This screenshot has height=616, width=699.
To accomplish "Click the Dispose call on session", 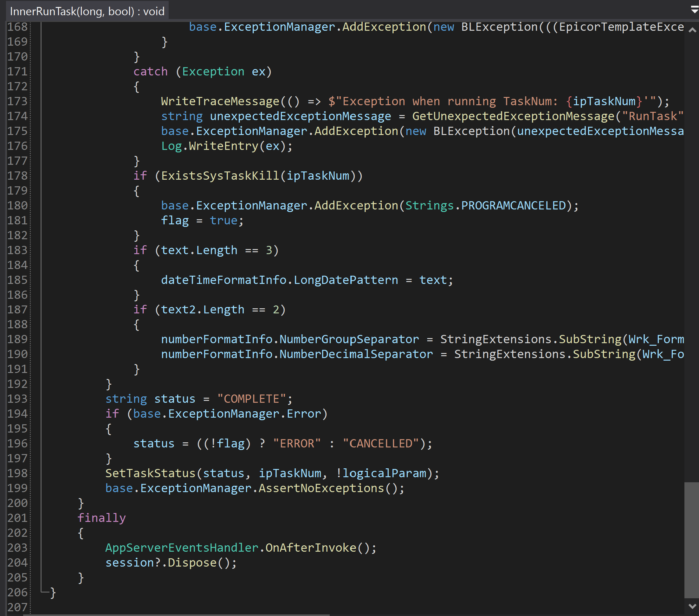I will click(192, 563).
